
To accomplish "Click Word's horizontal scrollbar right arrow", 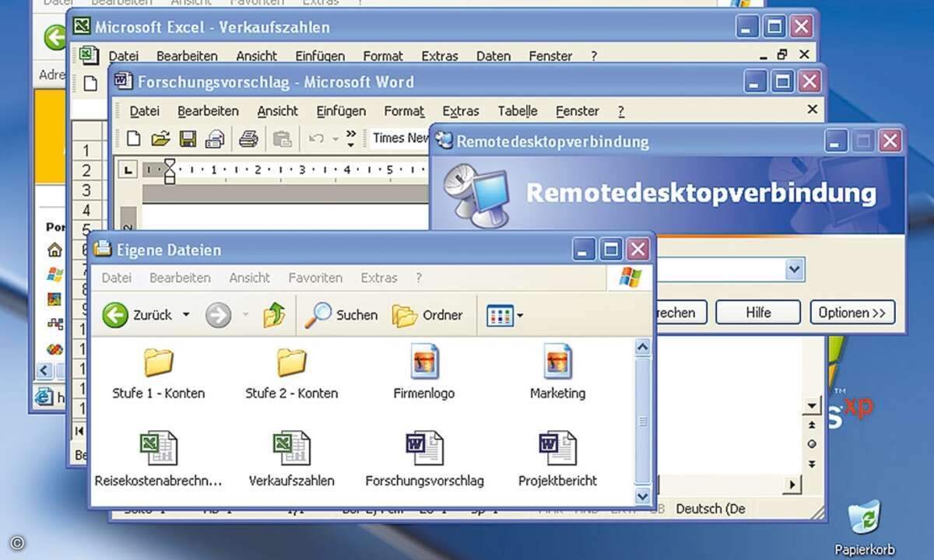I will 793,485.
